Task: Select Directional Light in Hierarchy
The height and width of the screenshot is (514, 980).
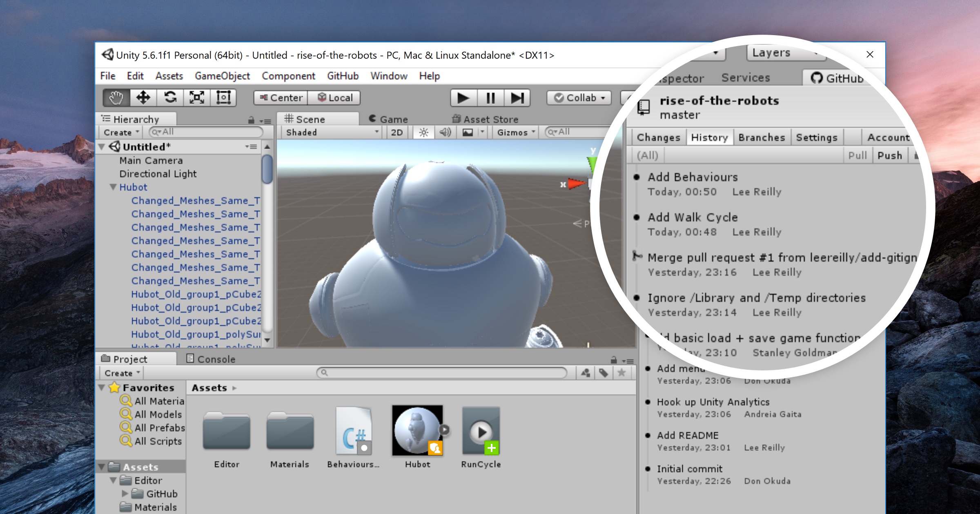Action: click(158, 174)
